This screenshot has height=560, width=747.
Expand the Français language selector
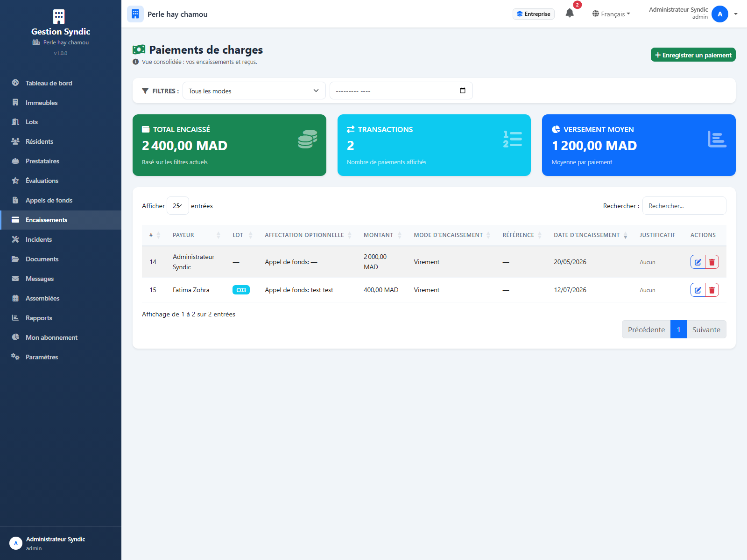[x=611, y=14]
